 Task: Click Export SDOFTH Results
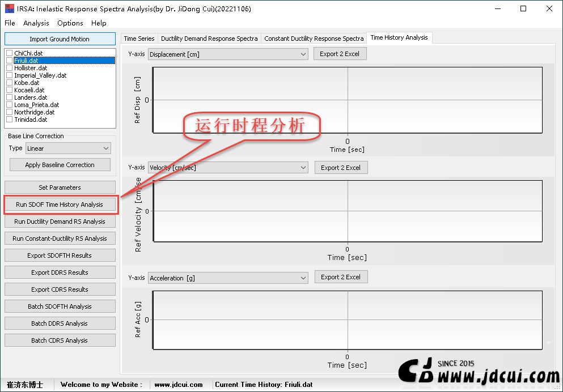[60, 255]
